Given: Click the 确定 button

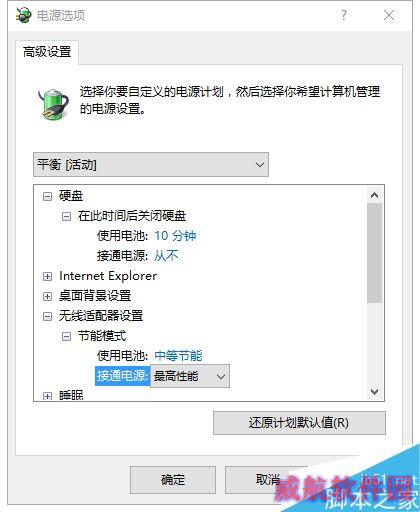Looking at the screenshot, I should pyautogui.click(x=173, y=480).
